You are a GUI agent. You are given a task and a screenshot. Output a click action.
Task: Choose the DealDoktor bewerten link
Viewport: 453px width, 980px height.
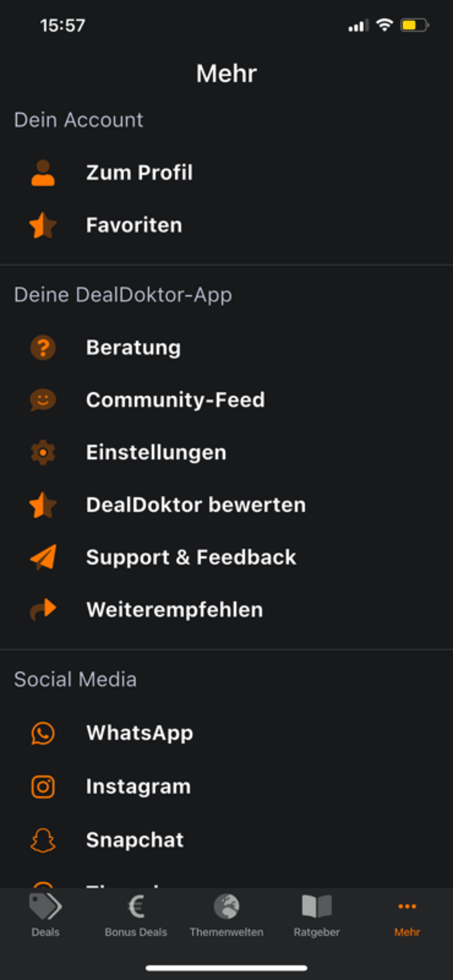196,505
